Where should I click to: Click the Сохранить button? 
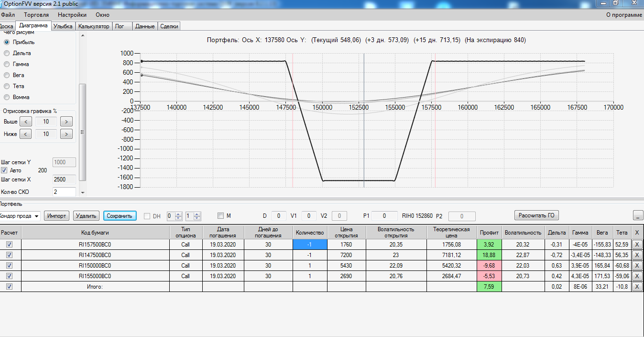(120, 216)
